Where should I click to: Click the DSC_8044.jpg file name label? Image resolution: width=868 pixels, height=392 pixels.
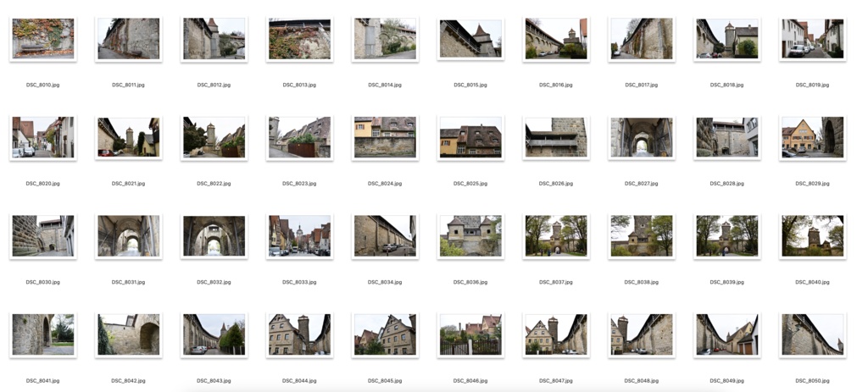299,381
